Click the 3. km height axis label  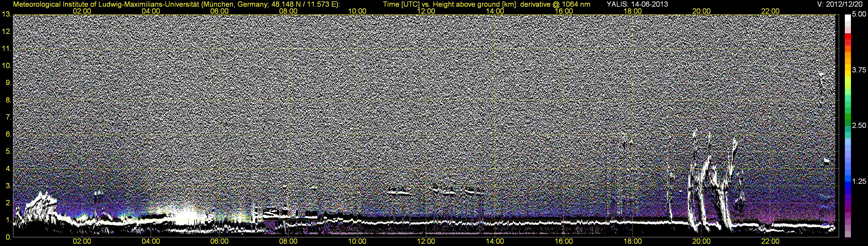[x=8, y=186]
